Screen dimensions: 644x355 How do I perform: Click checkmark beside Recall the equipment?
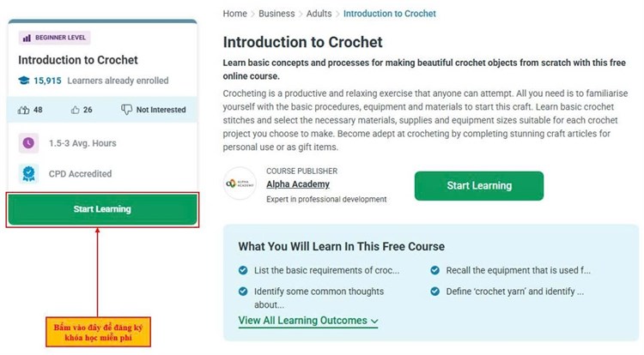tap(434, 271)
